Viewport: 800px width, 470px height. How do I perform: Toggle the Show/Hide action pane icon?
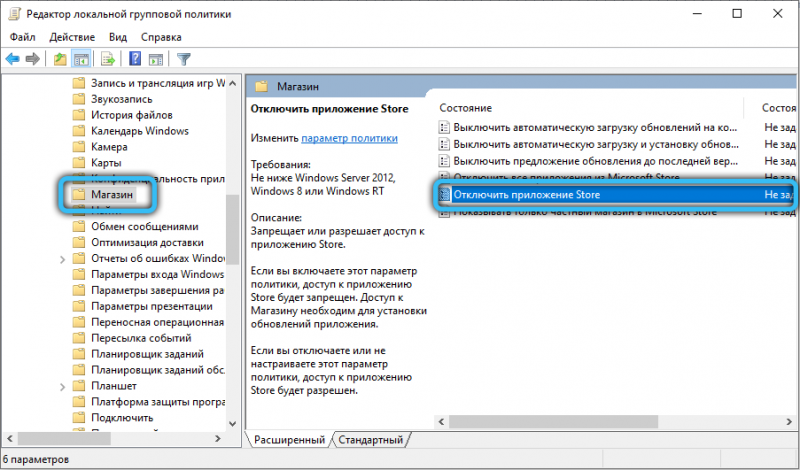point(156,59)
